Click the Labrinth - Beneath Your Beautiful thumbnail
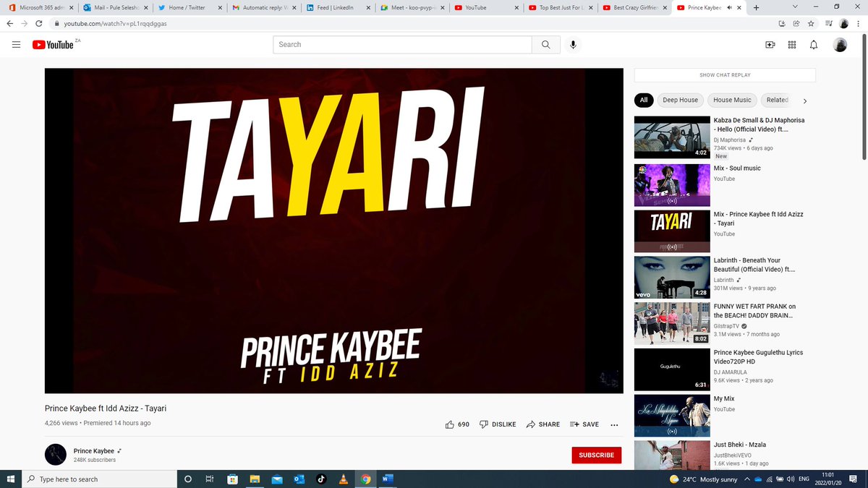Screen dimensions: 868x488 [671, 277]
